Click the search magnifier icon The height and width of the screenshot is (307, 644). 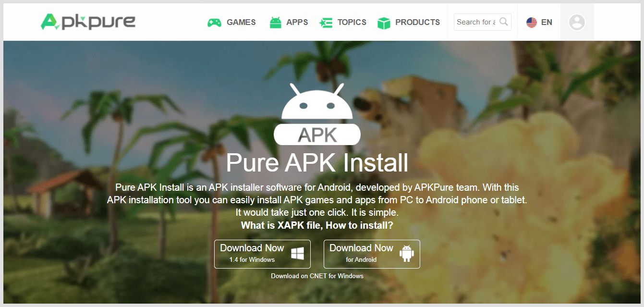click(x=504, y=22)
